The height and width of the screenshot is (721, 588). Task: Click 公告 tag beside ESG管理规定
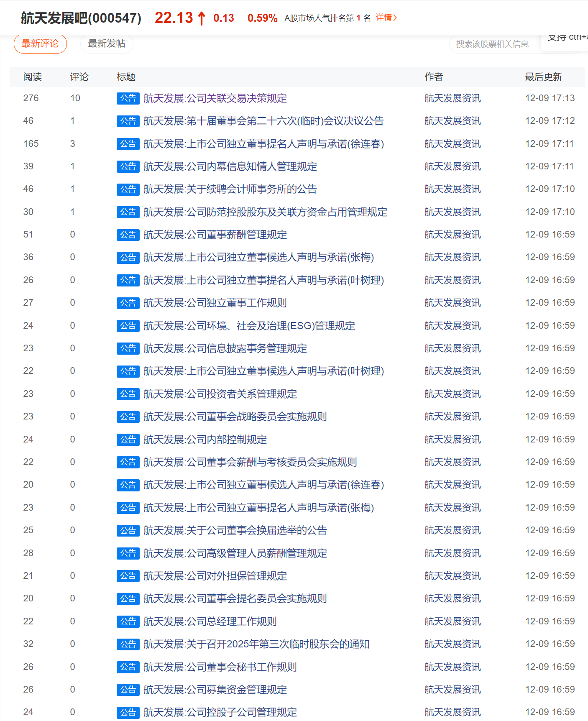click(x=128, y=326)
